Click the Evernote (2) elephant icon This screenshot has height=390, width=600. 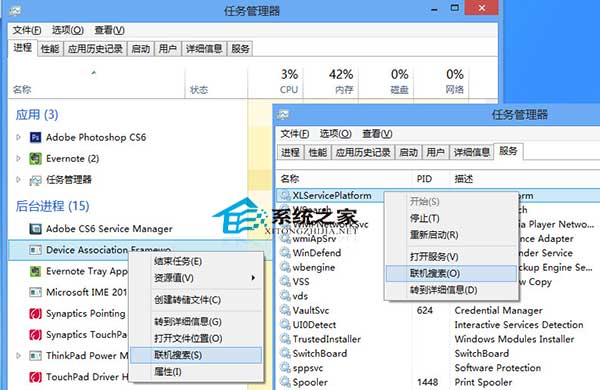(x=35, y=158)
